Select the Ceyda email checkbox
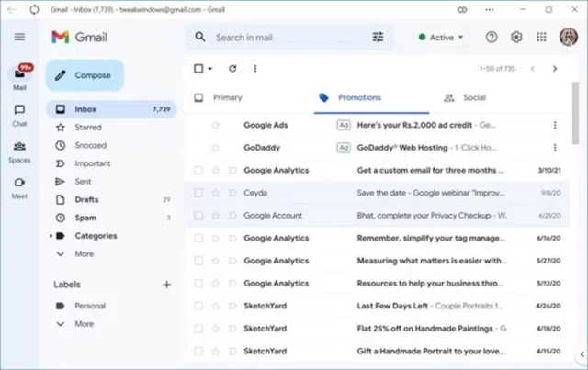This screenshot has height=370, width=588. click(x=198, y=193)
